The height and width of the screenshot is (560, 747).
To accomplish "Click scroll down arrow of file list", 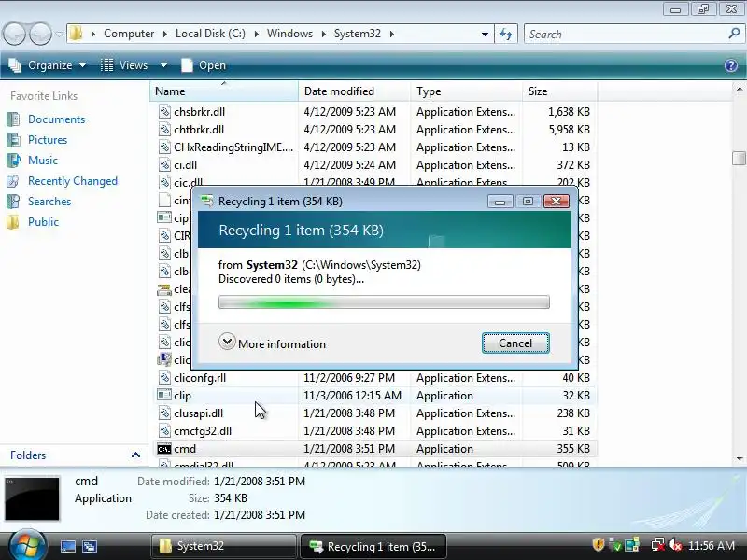I will point(740,459).
